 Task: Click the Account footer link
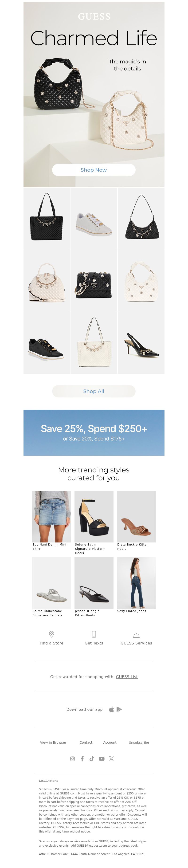tap(110, 742)
